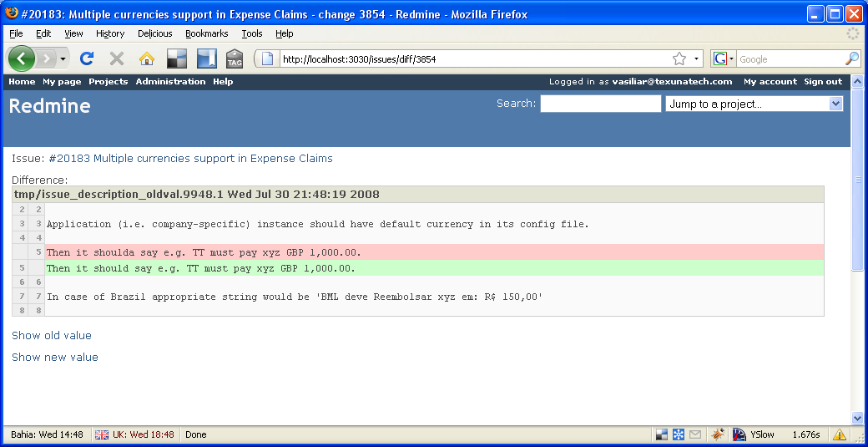868x447 pixels.
Task: Open Firebug via the bug icon
Action: (x=718, y=434)
